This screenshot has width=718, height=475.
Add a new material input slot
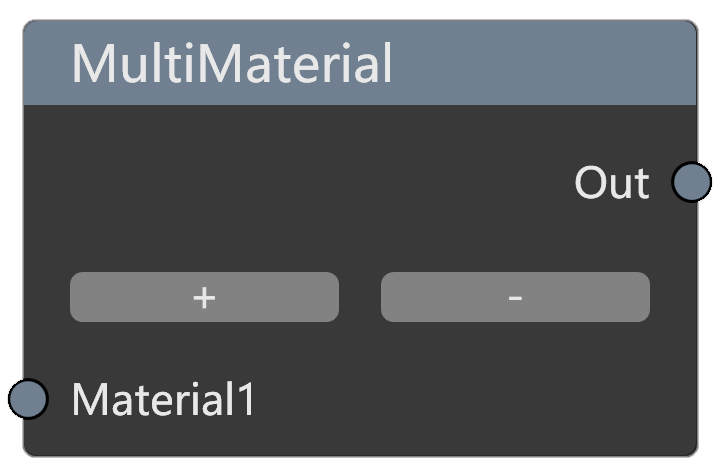[x=204, y=297]
